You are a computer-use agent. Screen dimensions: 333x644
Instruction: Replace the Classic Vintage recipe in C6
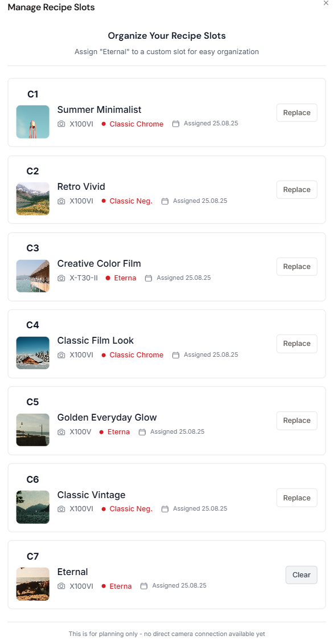click(x=297, y=498)
